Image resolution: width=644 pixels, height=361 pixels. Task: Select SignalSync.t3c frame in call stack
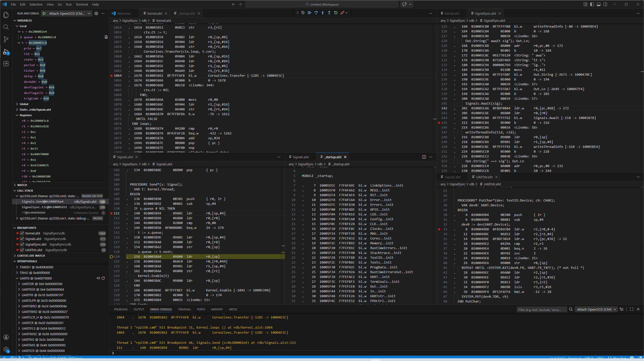pos(60,207)
